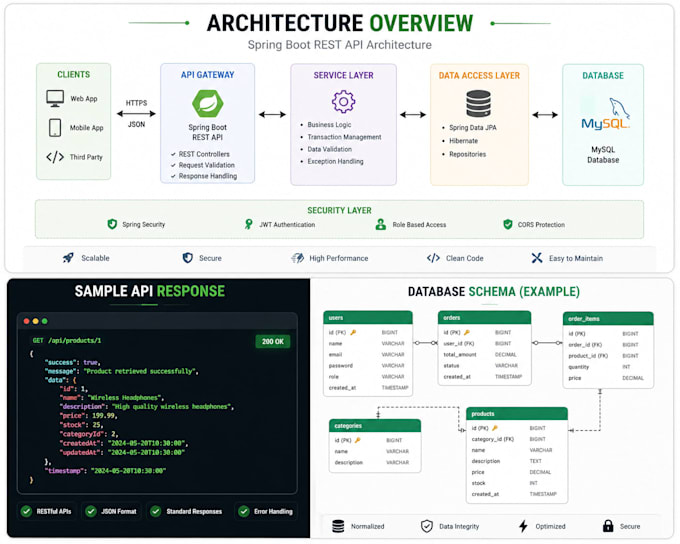Click the Transaction Management bullet
The width and height of the screenshot is (680, 544).
(340, 137)
